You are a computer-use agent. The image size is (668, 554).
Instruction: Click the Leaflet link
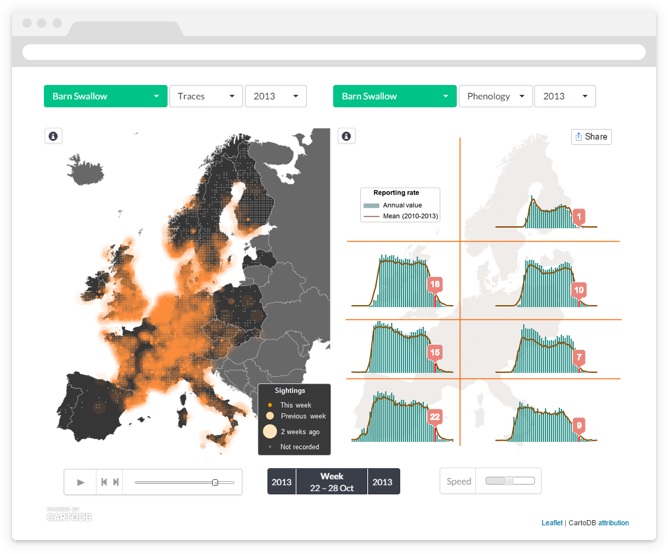pos(552,522)
